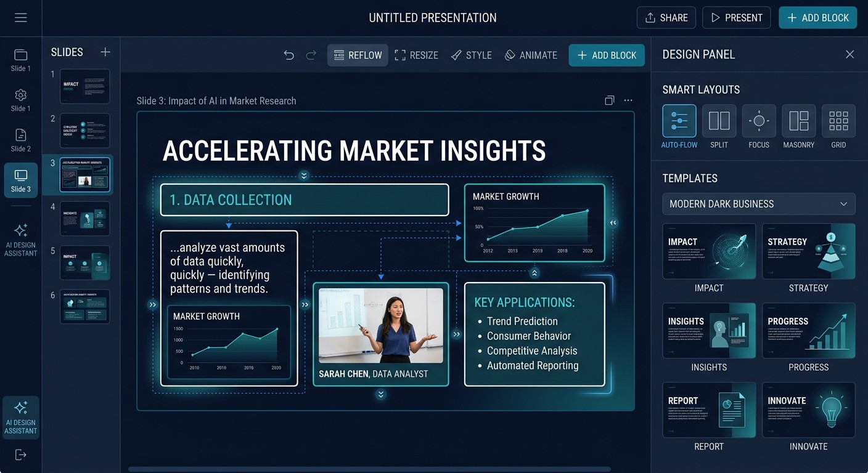Click the chevron handle left of Key Applications block
Viewport: 868px width, 473px height.
[x=457, y=334]
